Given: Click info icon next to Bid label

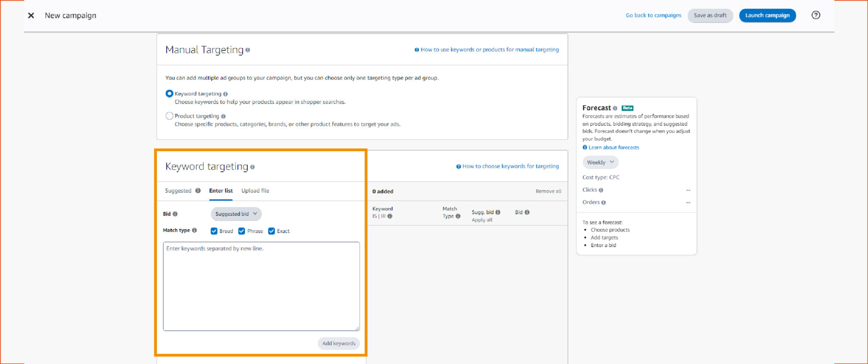Looking at the screenshot, I should click(x=175, y=214).
